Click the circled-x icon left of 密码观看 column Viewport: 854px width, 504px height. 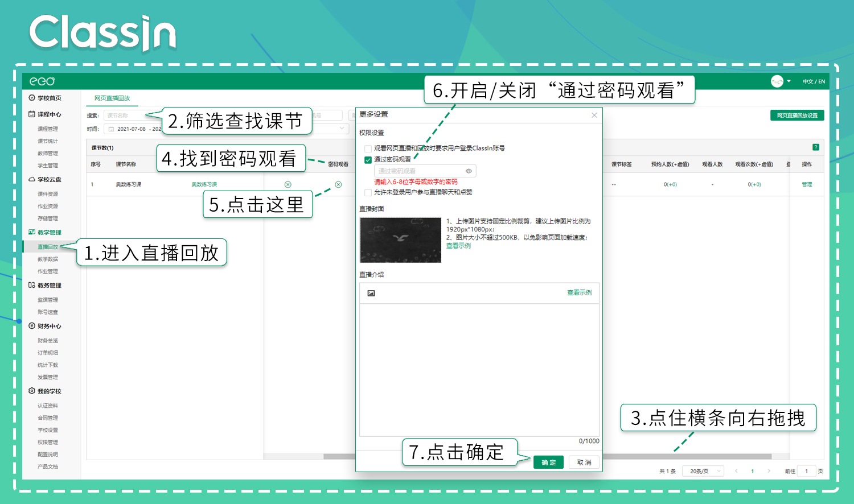[288, 184]
